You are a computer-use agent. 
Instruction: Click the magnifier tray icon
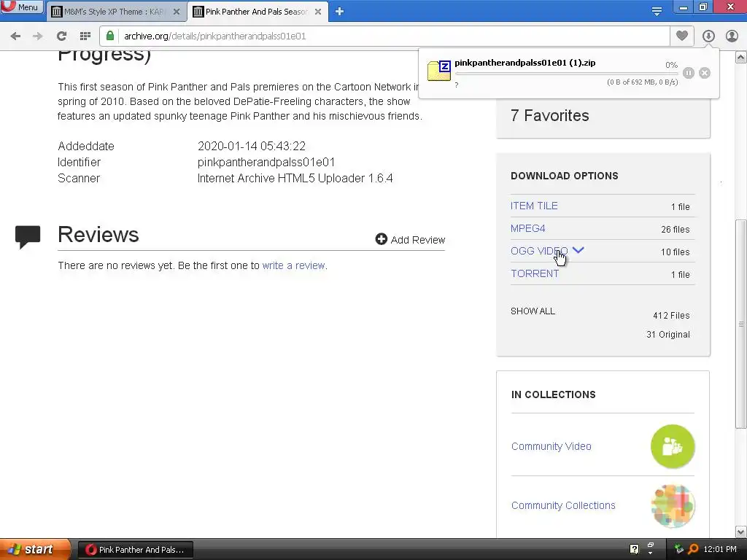tap(693, 549)
